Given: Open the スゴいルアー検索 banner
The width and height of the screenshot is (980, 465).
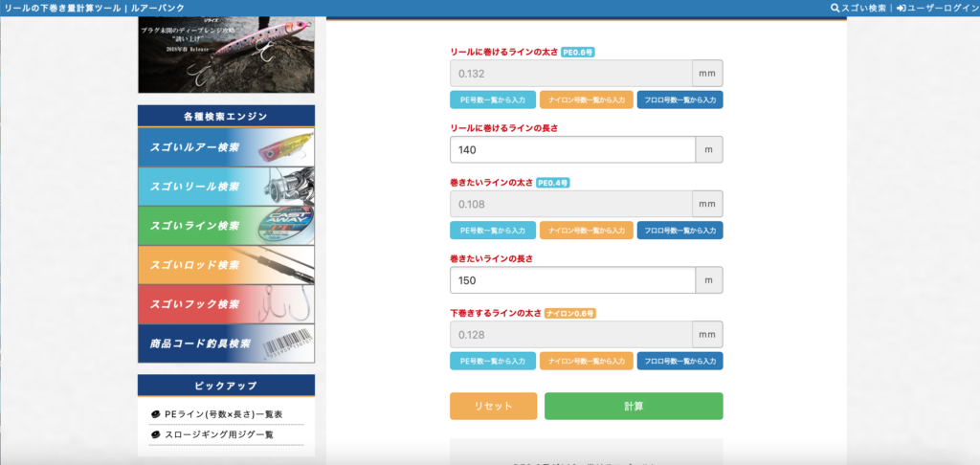Looking at the screenshot, I should pyautogui.click(x=226, y=147).
